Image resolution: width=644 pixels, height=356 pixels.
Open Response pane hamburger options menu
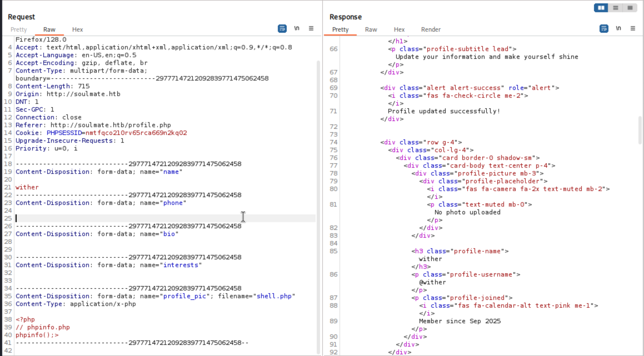click(633, 29)
